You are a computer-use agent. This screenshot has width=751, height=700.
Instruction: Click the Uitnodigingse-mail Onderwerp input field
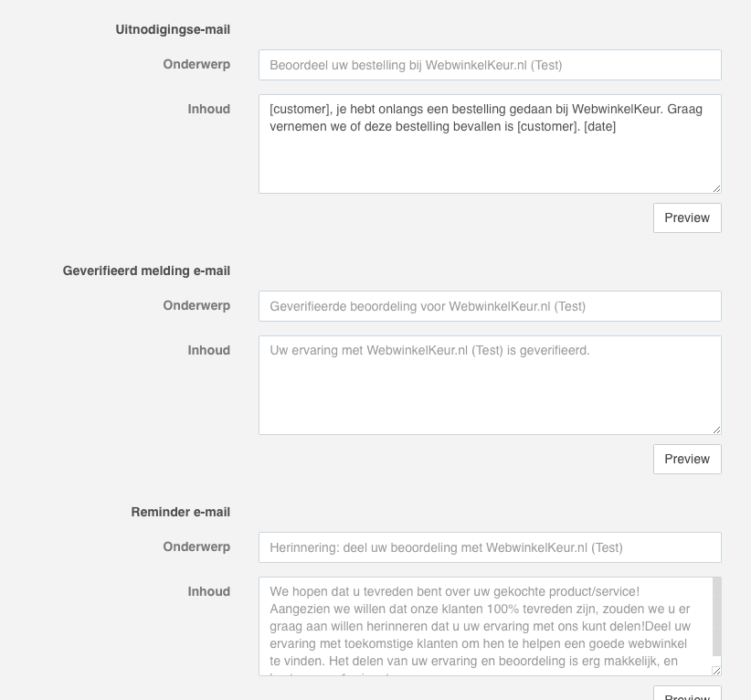[490, 65]
